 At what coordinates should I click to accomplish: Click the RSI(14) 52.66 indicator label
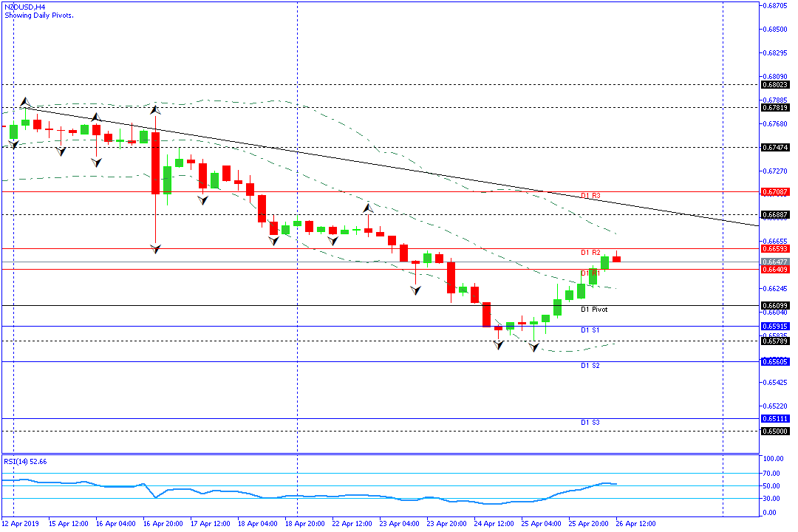pos(25,461)
